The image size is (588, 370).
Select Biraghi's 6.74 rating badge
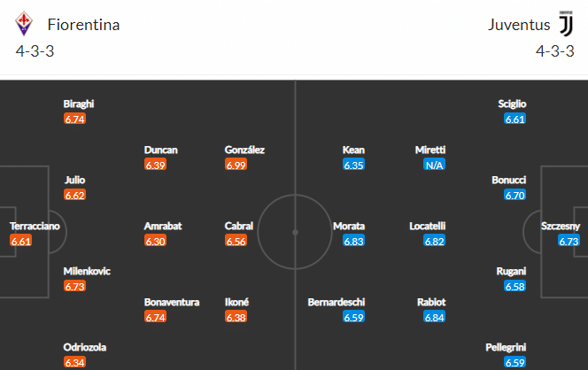click(x=74, y=119)
